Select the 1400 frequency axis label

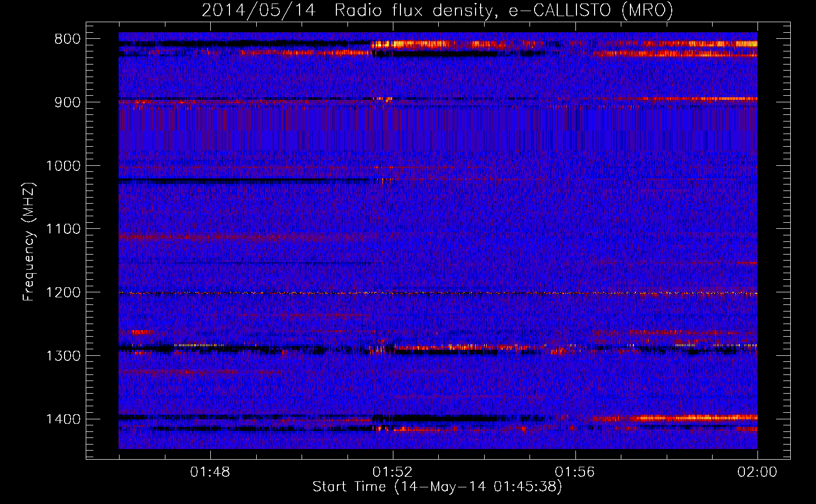63,419
